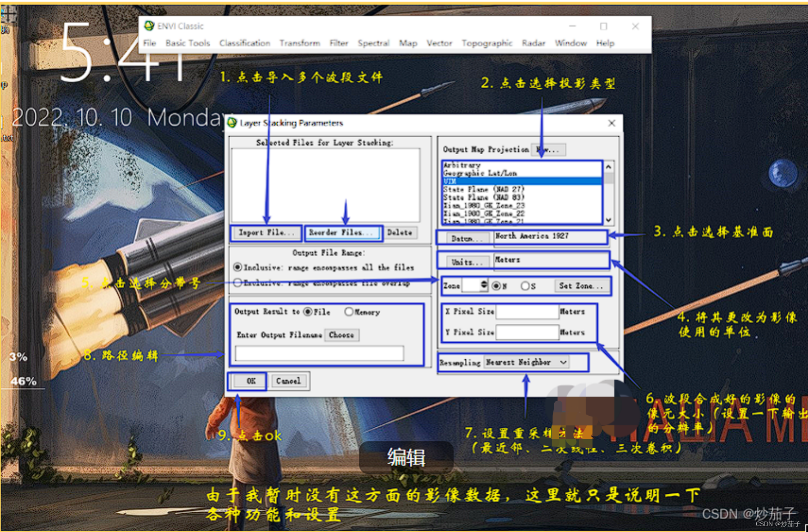
Task: Select State Plane (NAD 27) projection
Action: click(522, 189)
